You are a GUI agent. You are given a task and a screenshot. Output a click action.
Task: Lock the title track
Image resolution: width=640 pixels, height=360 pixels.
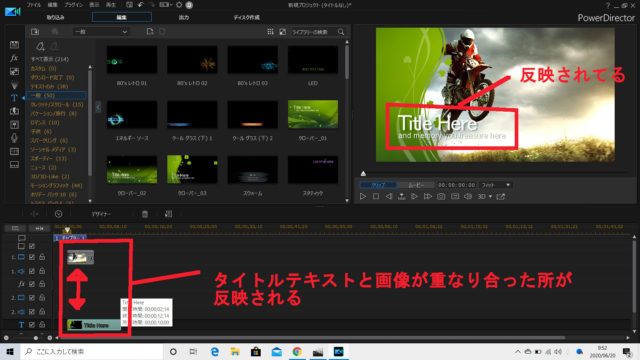(42, 324)
